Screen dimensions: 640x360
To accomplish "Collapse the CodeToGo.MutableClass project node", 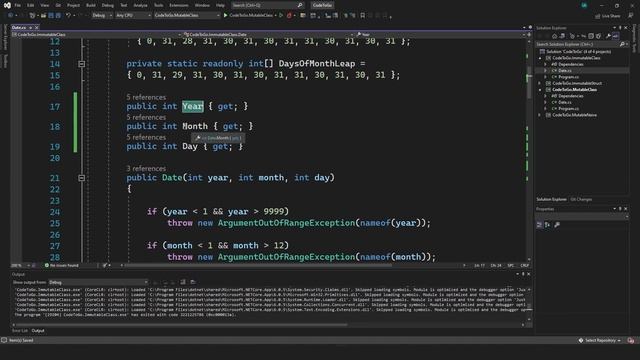I will click(540, 89).
